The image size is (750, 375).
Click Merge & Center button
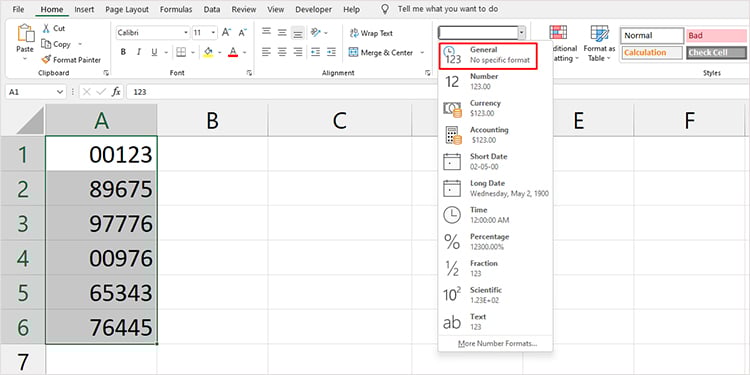click(x=381, y=53)
